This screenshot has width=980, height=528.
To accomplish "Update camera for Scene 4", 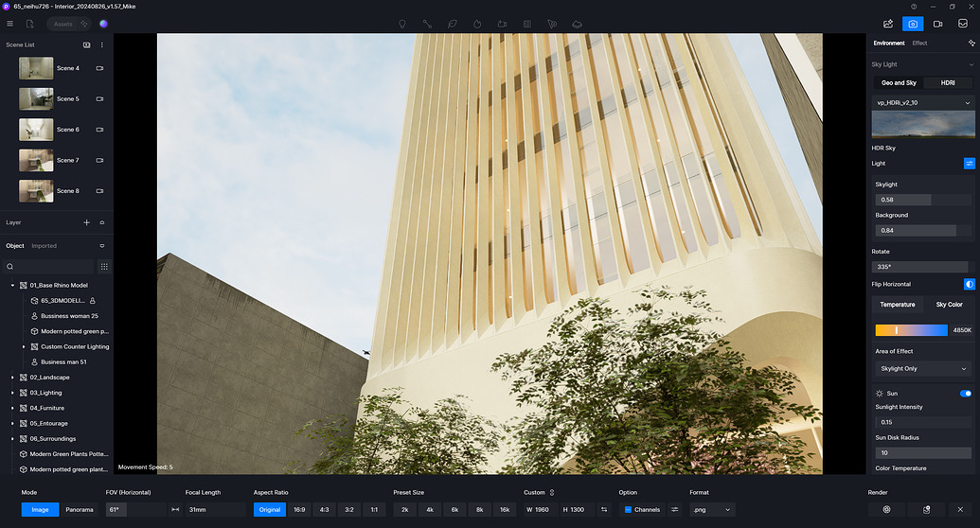I will pyautogui.click(x=99, y=68).
